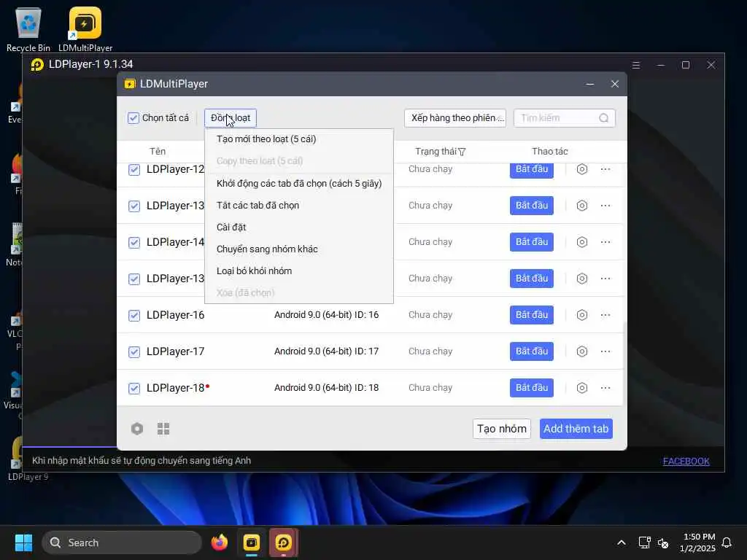Start LDPlayer-14 with Bắt đầu

pyautogui.click(x=532, y=242)
